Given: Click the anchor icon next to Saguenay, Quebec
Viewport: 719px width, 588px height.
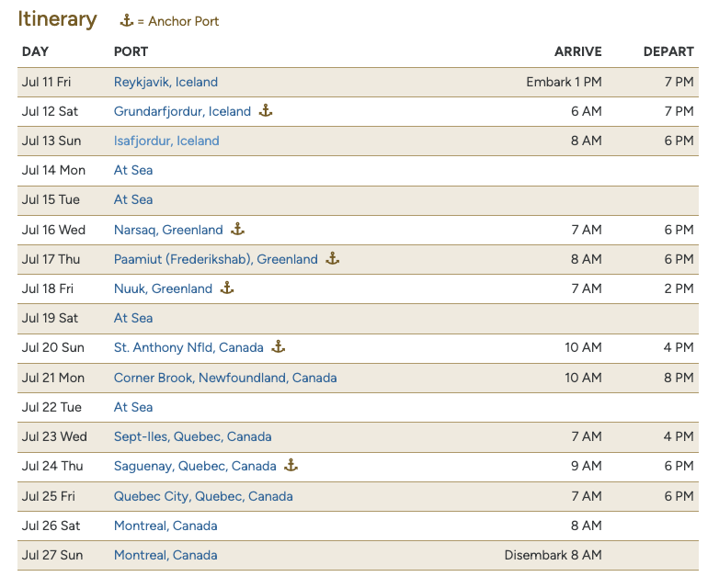Looking at the screenshot, I should tap(291, 465).
